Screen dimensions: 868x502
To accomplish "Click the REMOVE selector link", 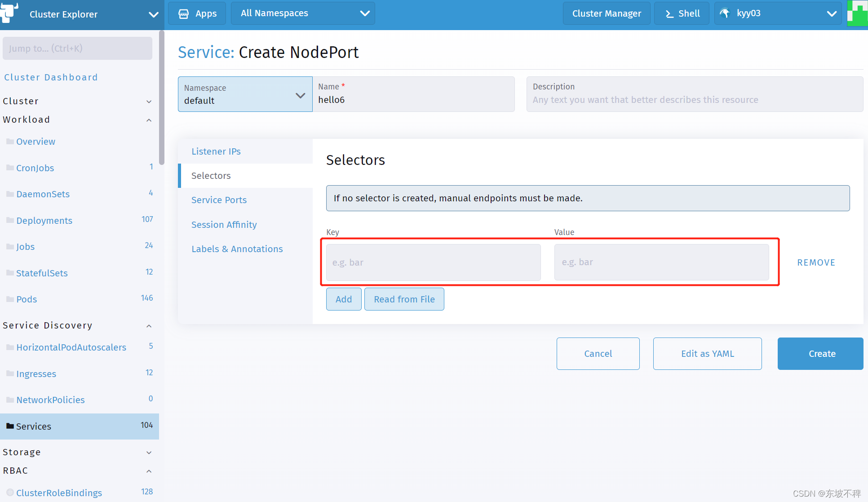I will click(816, 262).
